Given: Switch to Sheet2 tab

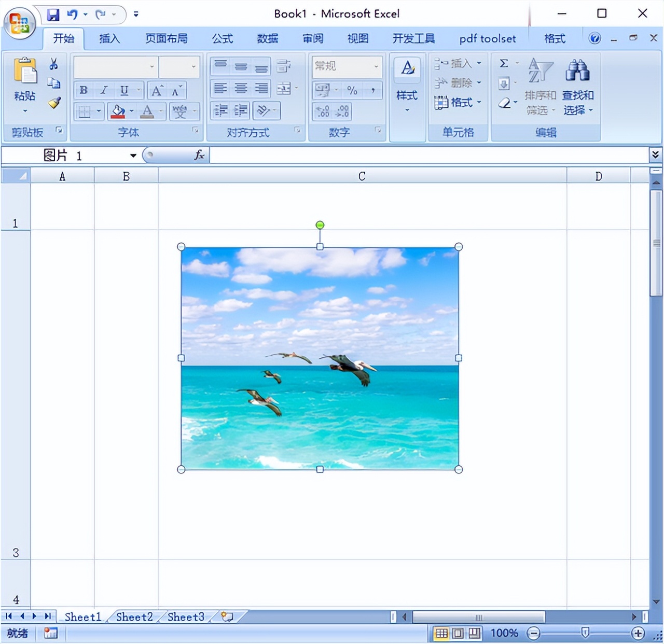Looking at the screenshot, I should coord(134,617).
